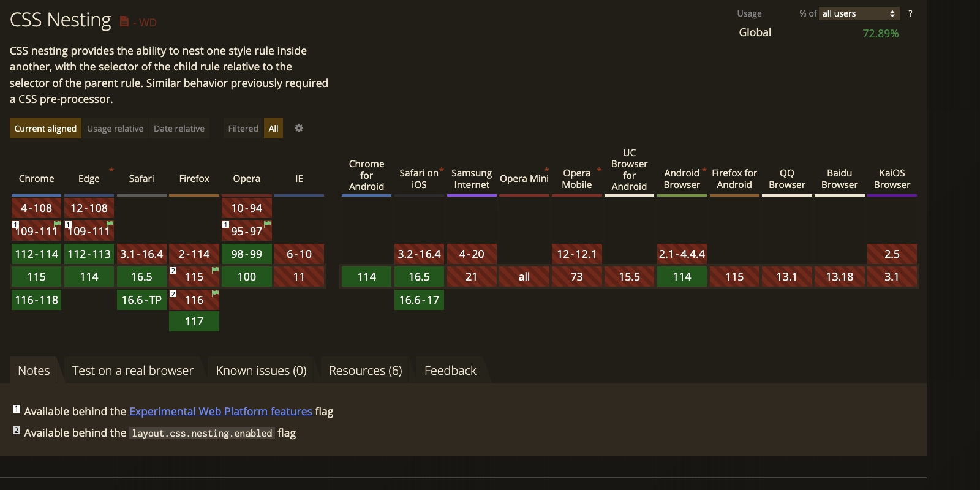980x490 pixels.
Task: Select Safari version cell 16.6-TP
Action: [141, 300]
